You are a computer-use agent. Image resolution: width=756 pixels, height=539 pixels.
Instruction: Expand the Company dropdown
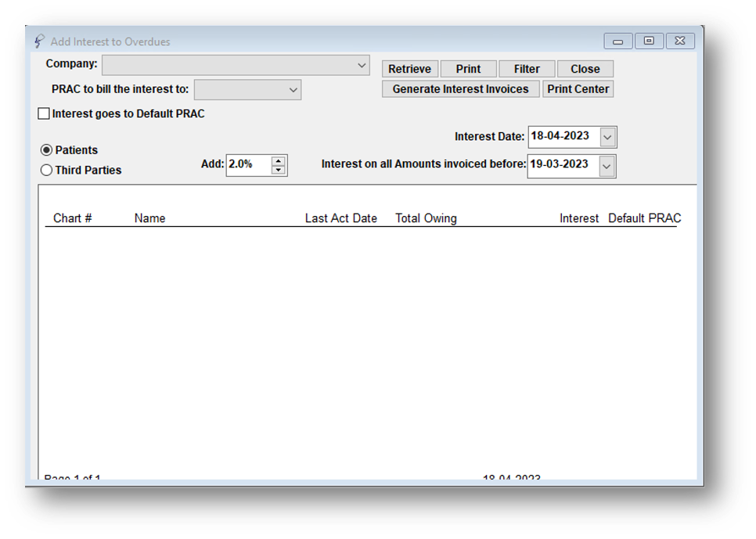point(362,65)
